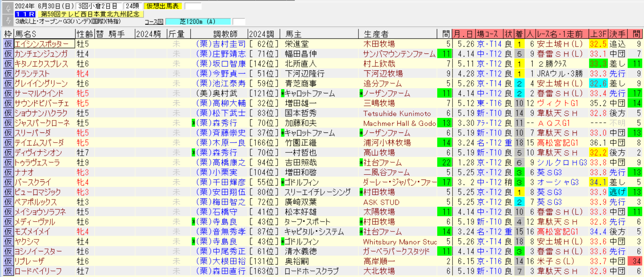Click the 騎手 column header
Viewport: 644px width, 277px height.
pos(117,34)
